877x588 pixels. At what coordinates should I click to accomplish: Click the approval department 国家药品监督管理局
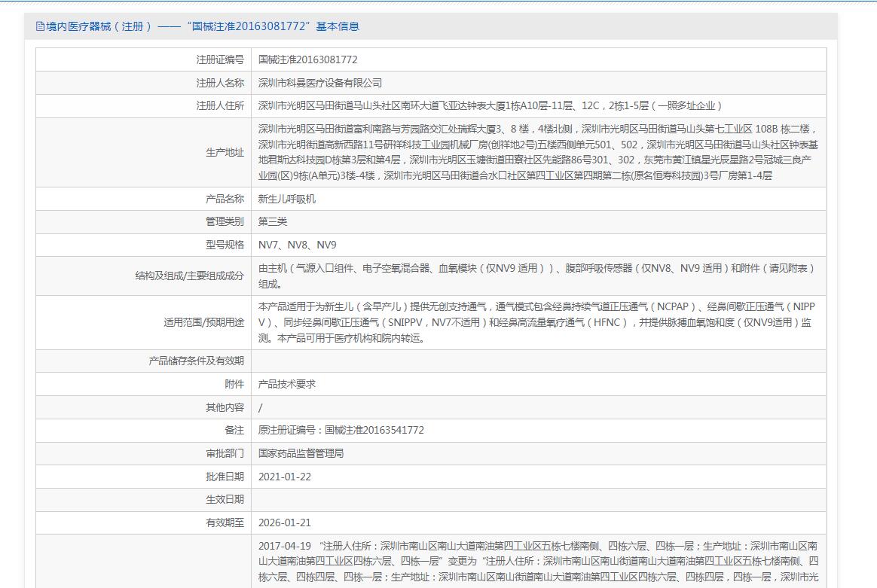(x=301, y=453)
